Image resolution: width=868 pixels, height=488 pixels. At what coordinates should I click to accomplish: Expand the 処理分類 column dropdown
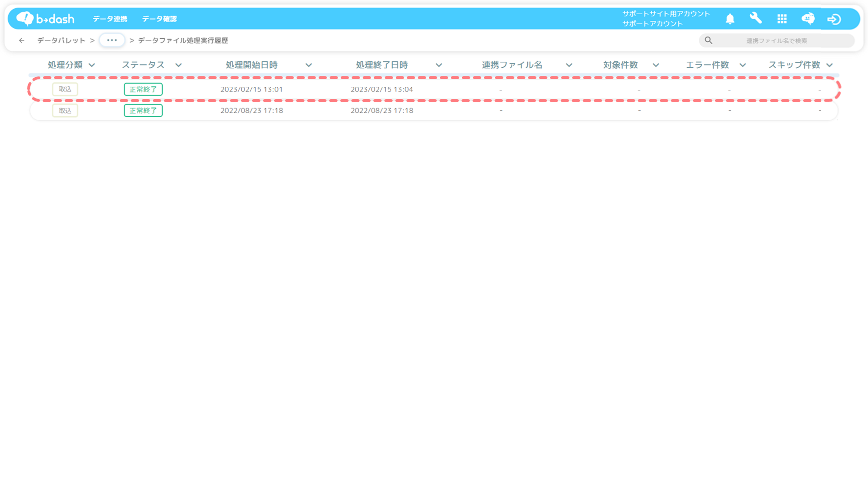point(92,65)
